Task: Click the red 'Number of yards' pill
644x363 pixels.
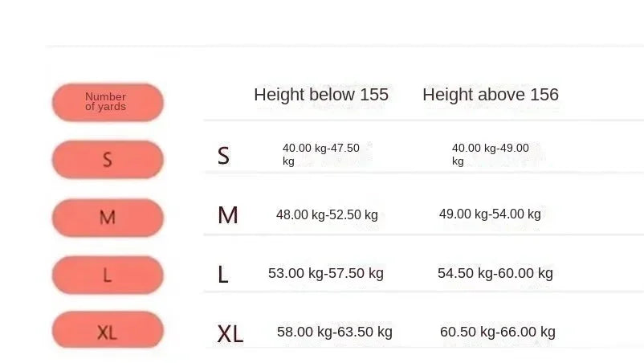Action: click(x=108, y=103)
